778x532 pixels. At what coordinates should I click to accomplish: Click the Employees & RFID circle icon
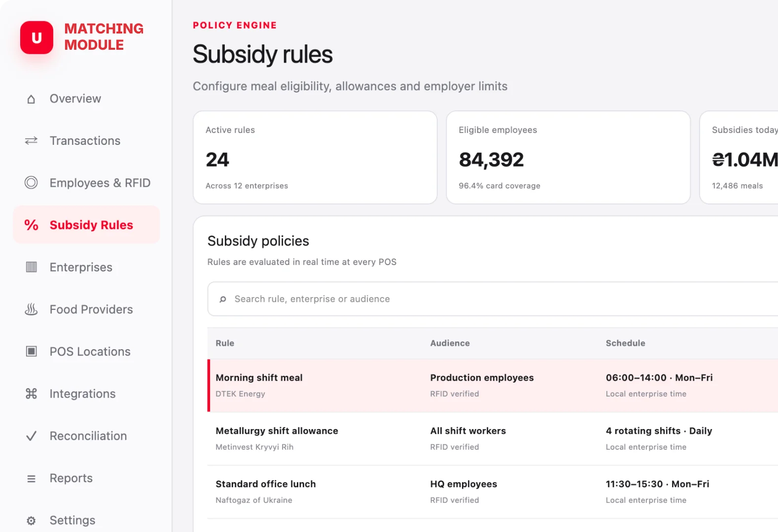pyautogui.click(x=31, y=183)
